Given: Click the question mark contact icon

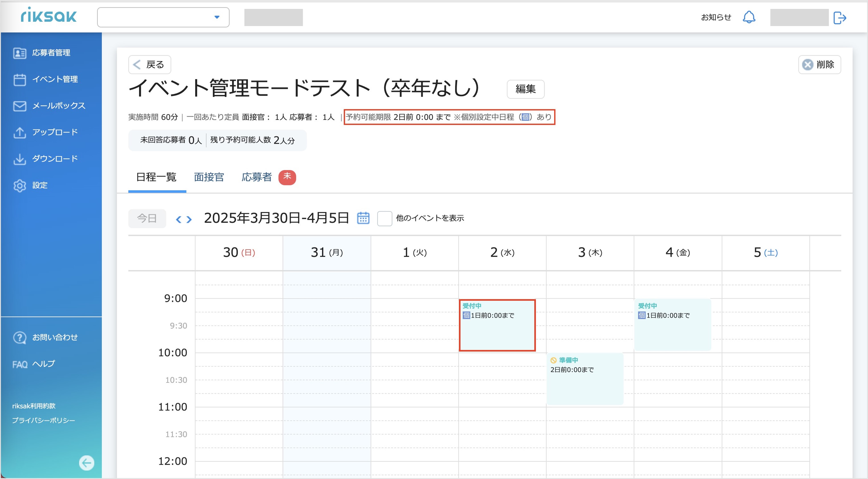Looking at the screenshot, I should 20,338.
